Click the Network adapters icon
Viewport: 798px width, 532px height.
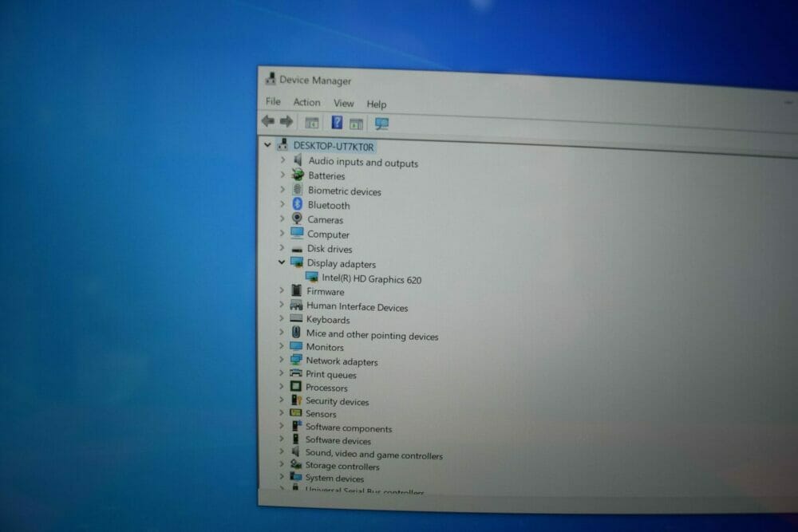click(x=296, y=360)
